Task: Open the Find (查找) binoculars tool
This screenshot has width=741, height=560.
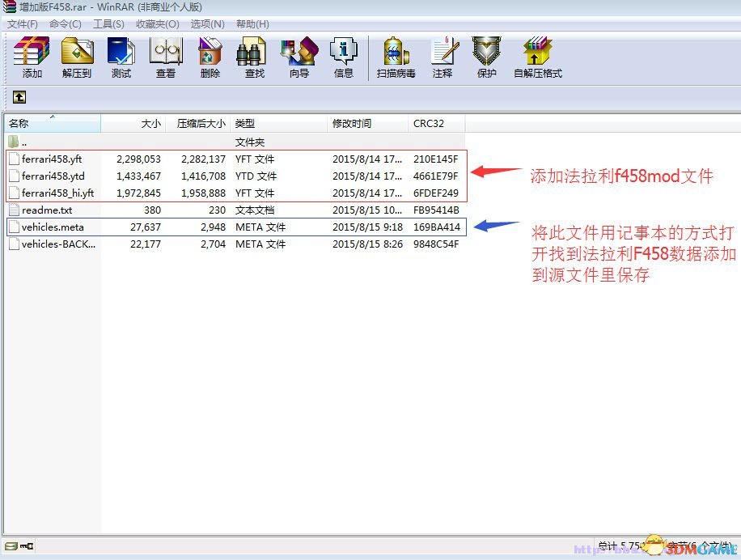Action: [251, 52]
